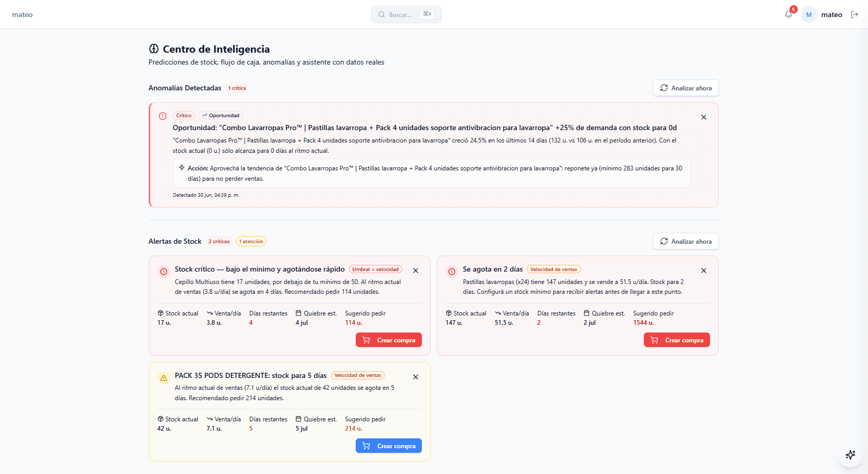Click the 51.5 u. sales rate value
868x474 pixels.
(504, 323)
